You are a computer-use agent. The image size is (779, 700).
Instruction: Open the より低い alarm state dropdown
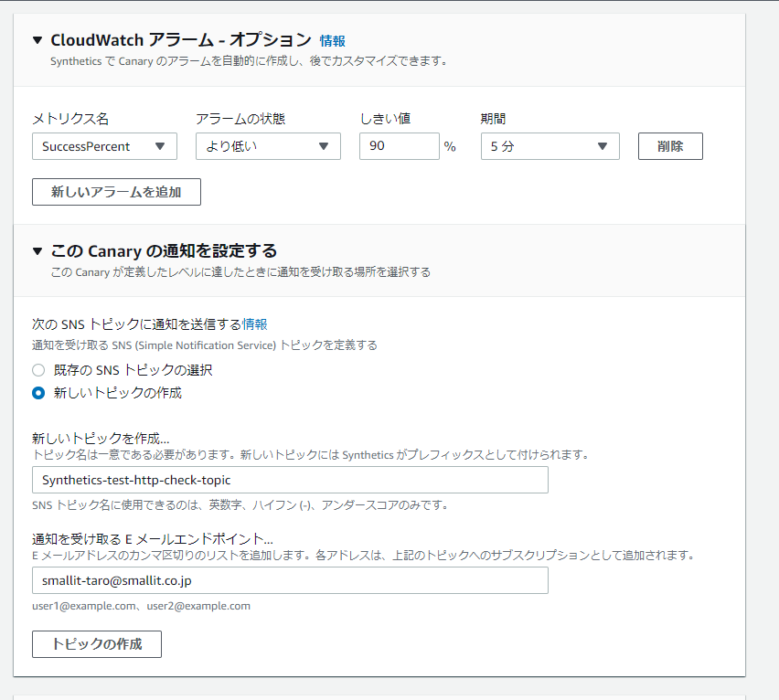pos(268,146)
